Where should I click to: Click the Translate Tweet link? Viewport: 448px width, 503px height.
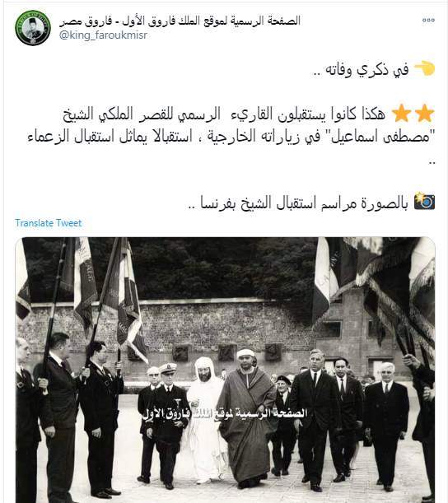(x=49, y=223)
